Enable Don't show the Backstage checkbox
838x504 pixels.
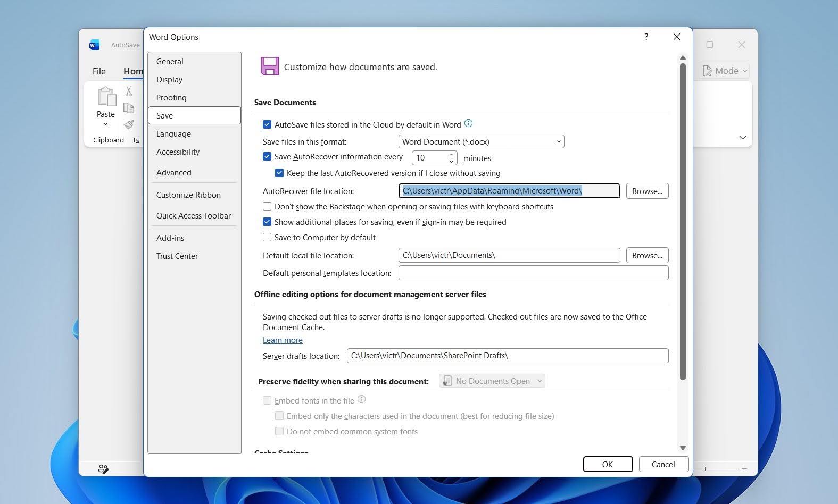point(267,206)
